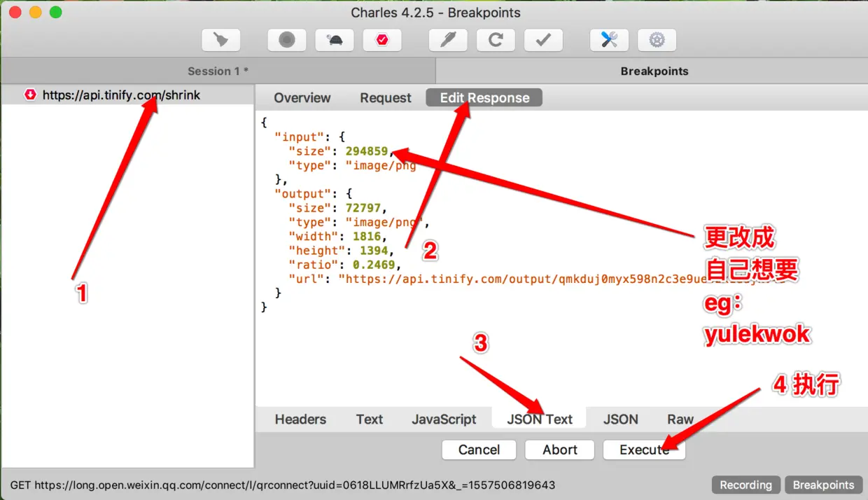Select the Edit Response tab
This screenshot has height=500, width=868.
click(x=484, y=98)
